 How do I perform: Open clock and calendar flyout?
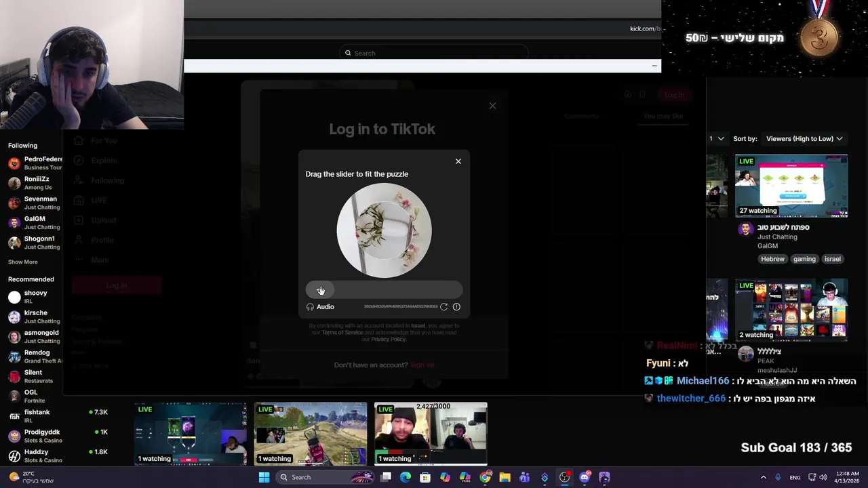(x=847, y=477)
